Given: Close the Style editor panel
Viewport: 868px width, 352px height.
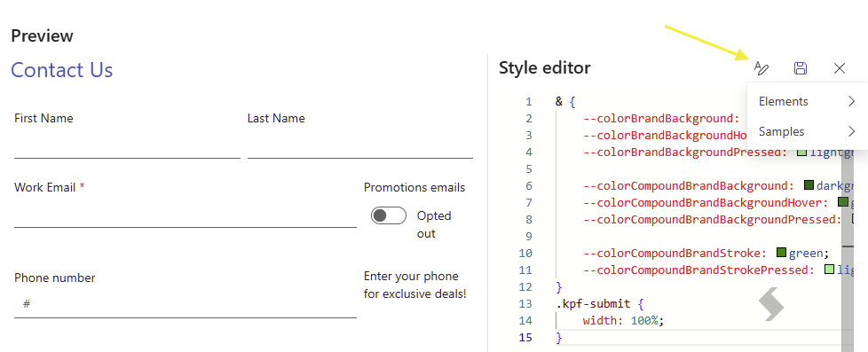Looking at the screenshot, I should (x=840, y=68).
